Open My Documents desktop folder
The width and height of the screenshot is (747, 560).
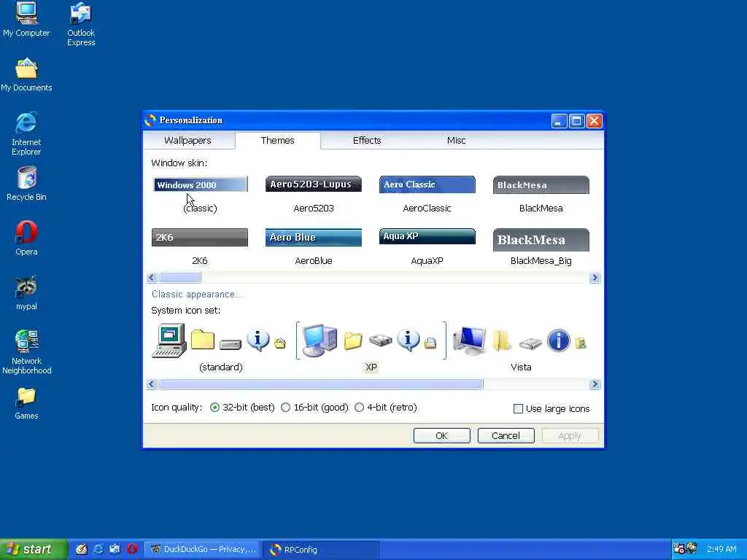26,75
